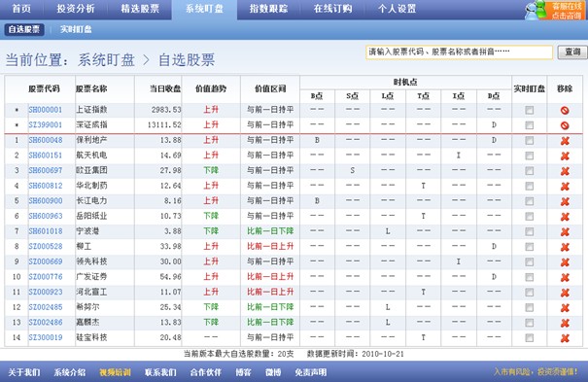Open 视频培训 footer link
Image resolution: width=588 pixels, height=382 pixels.
coord(115,372)
